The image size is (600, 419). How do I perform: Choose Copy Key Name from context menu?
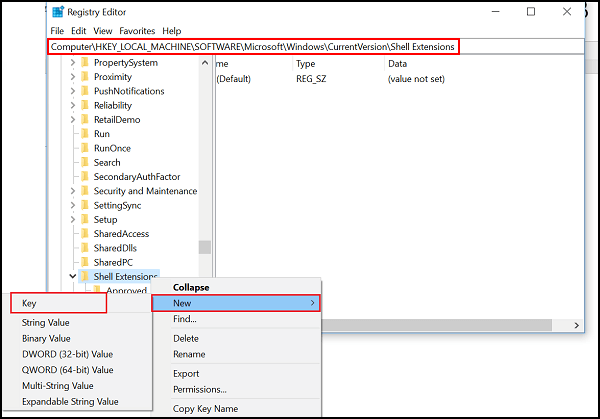click(x=236, y=409)
